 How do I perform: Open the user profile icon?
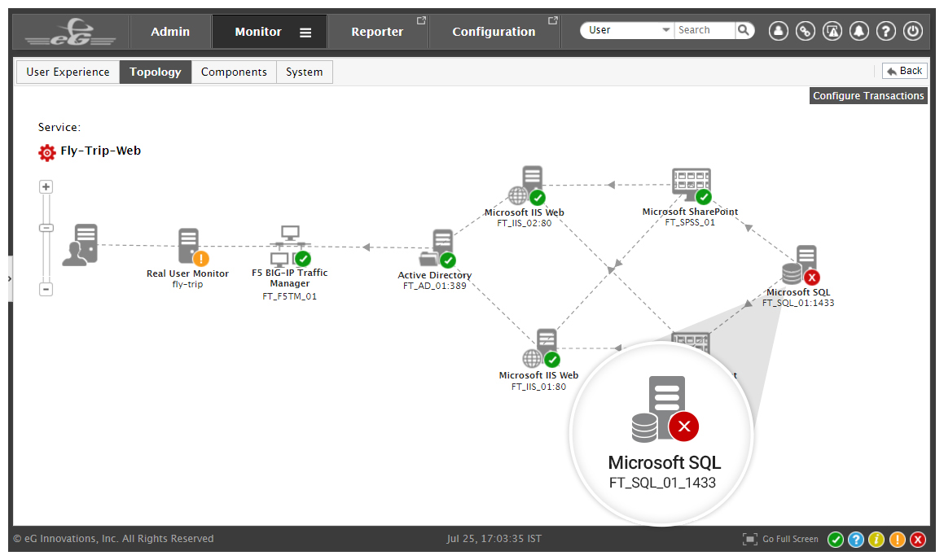779,31
